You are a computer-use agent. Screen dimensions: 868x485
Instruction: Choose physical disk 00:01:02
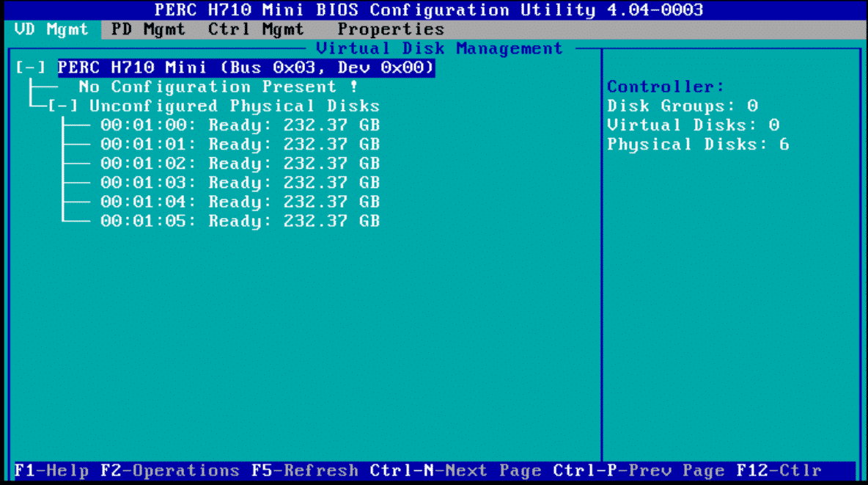coord(240,164)
